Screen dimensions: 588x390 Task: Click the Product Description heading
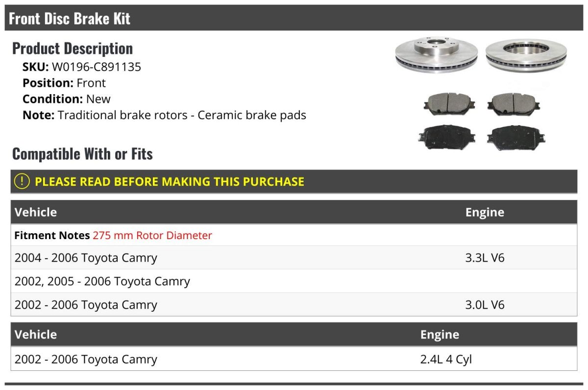(73, 48)
